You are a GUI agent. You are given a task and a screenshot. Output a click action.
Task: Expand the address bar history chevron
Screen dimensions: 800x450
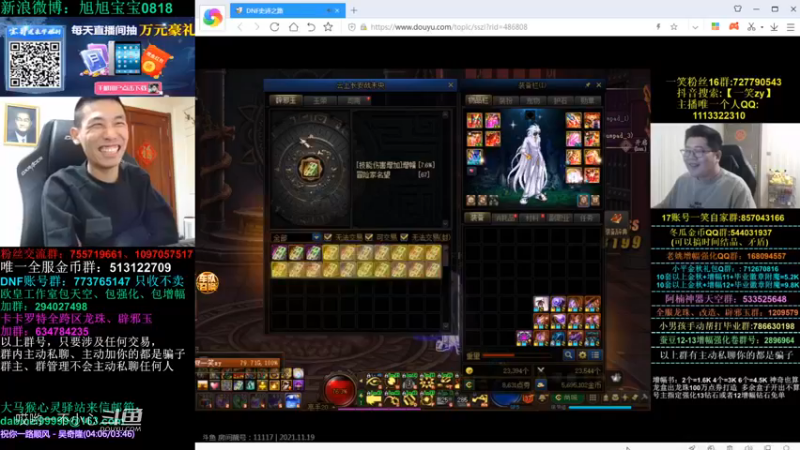tap(695, 27)
